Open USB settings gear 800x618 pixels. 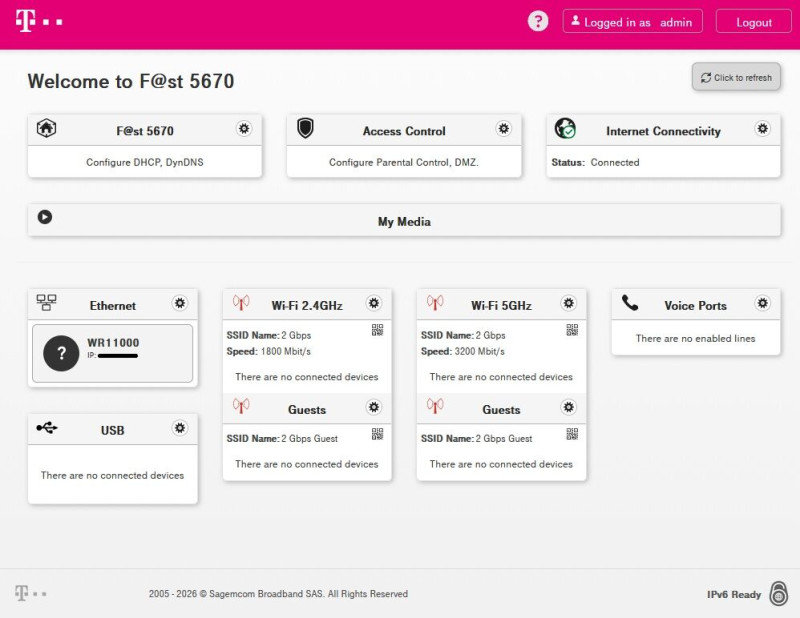180,428
